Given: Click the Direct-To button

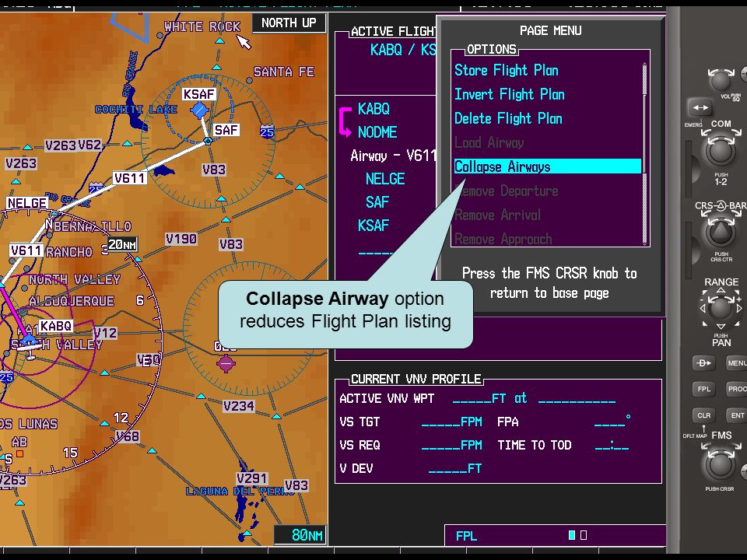Looking at the screenshot, I should coord(703,363).
